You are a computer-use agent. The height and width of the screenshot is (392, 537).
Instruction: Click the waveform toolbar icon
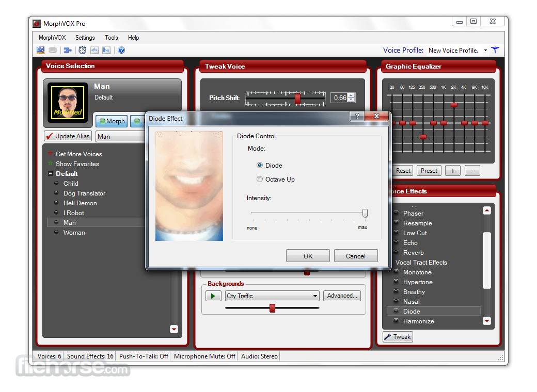[94, 50]
